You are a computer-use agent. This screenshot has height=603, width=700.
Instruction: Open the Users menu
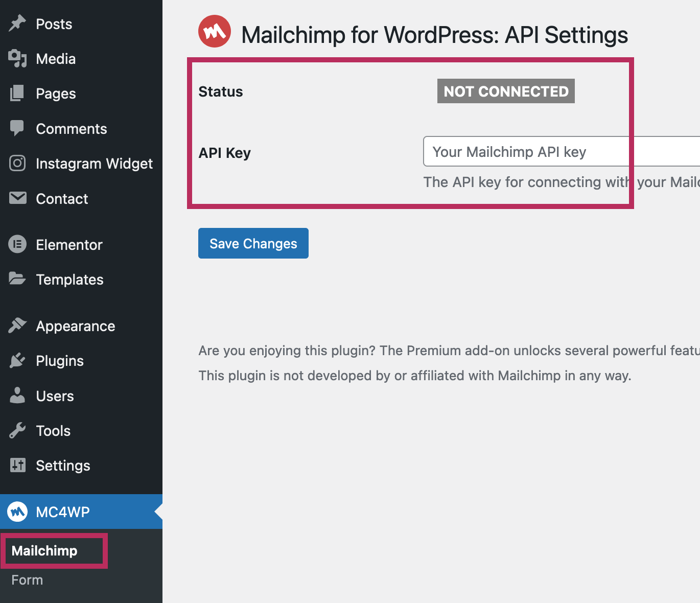55,396
